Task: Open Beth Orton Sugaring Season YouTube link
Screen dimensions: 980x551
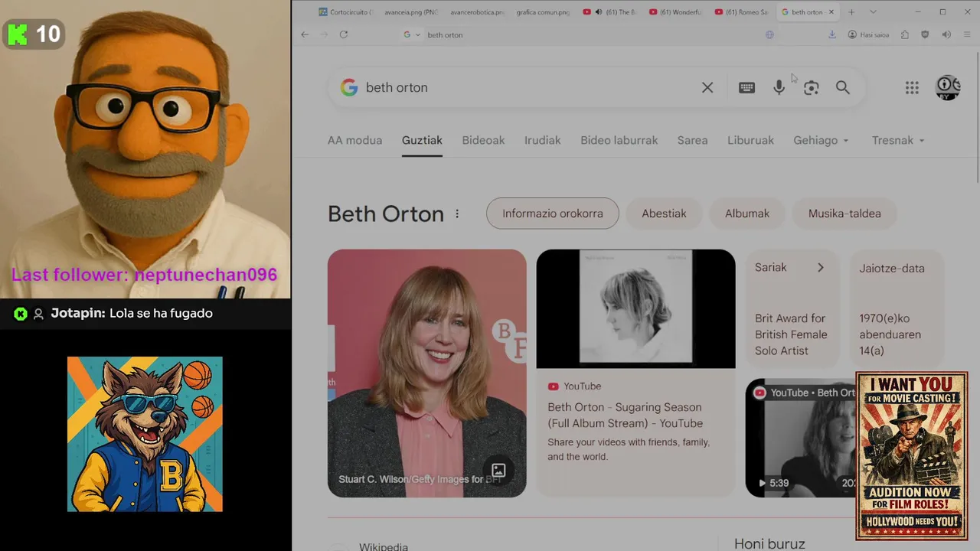Action: pyautogui.click(x=625, y=416)
